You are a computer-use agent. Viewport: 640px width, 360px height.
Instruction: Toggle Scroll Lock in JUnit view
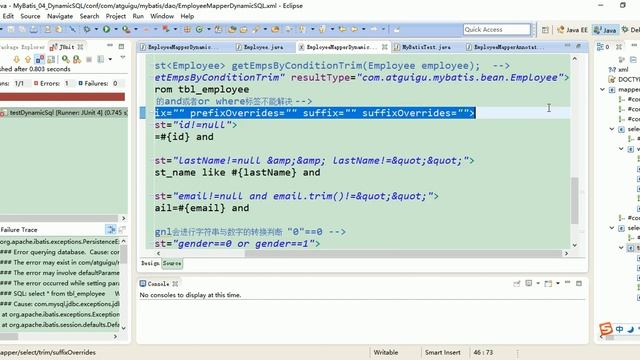(51, 60)
